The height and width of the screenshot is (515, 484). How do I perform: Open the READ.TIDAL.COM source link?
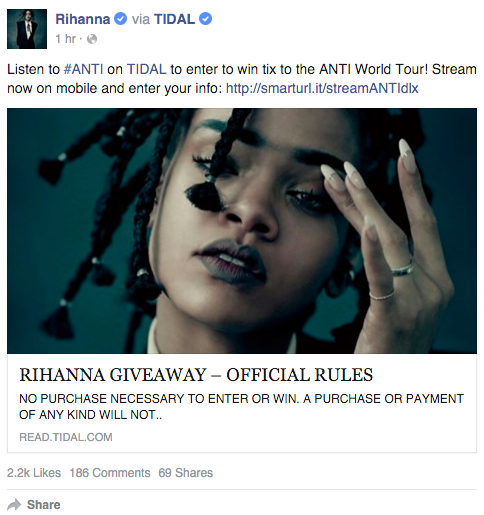tap(66, 437)
